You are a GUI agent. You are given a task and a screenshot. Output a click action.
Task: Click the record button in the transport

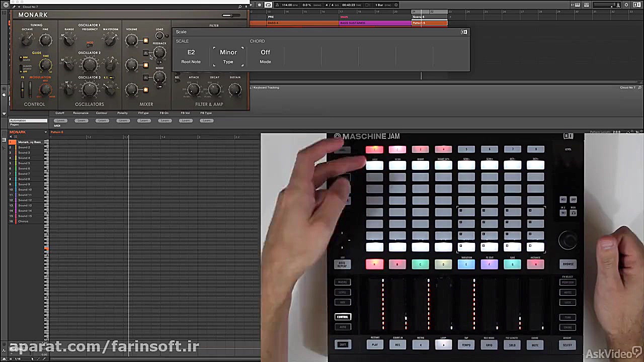click(259, 5)
